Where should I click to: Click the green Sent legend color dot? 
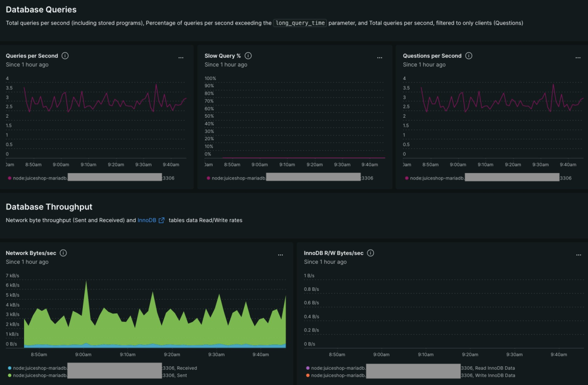click(10, 376)
